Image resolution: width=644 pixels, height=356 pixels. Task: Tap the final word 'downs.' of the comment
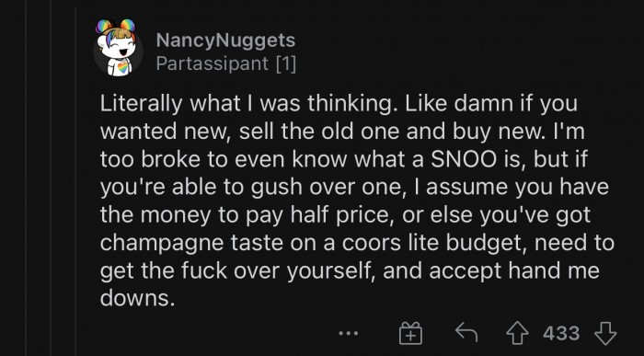138,299
